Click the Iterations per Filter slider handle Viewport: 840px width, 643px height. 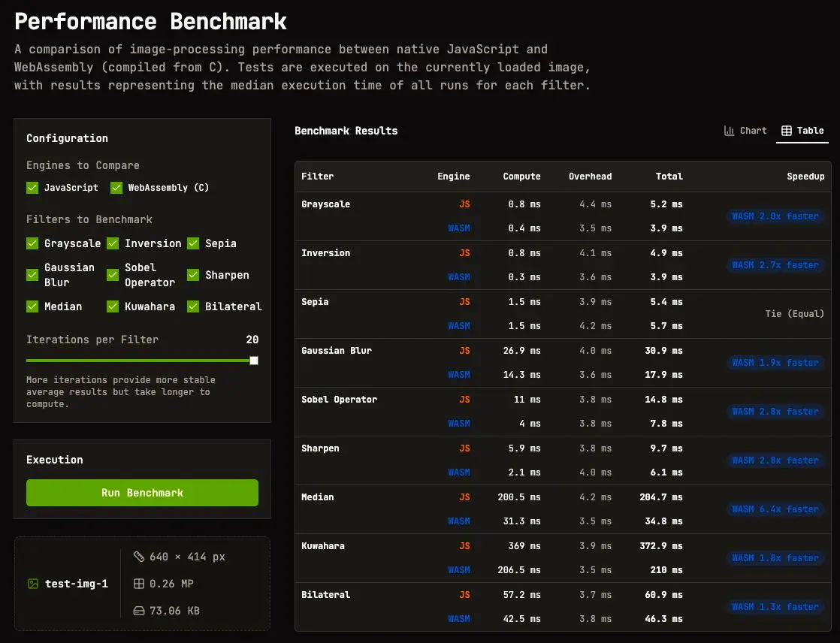tap(252, 361)
